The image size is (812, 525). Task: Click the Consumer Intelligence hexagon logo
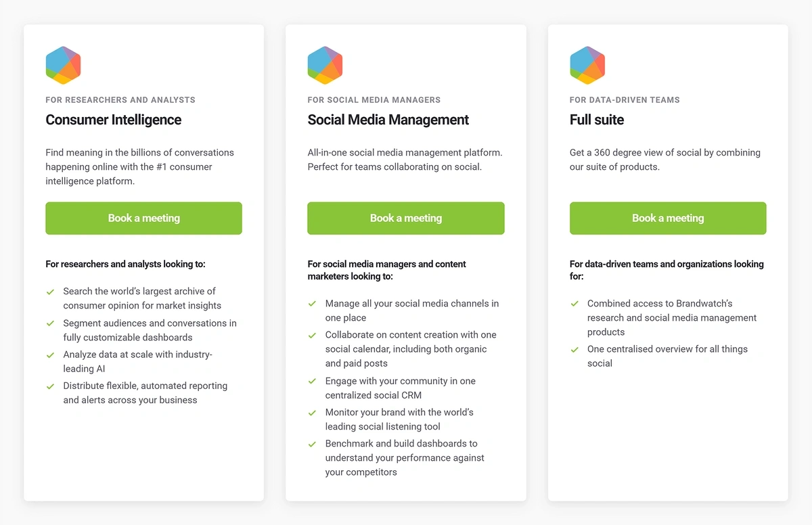(64, 65)
